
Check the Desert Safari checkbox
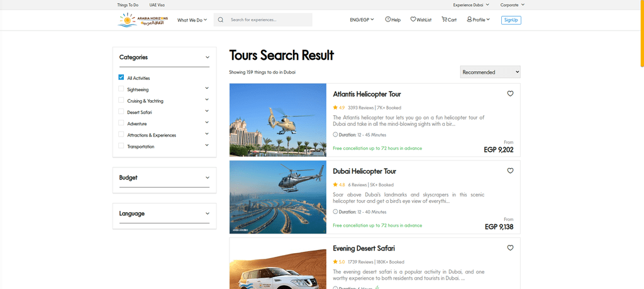click(x=121, y=111)
